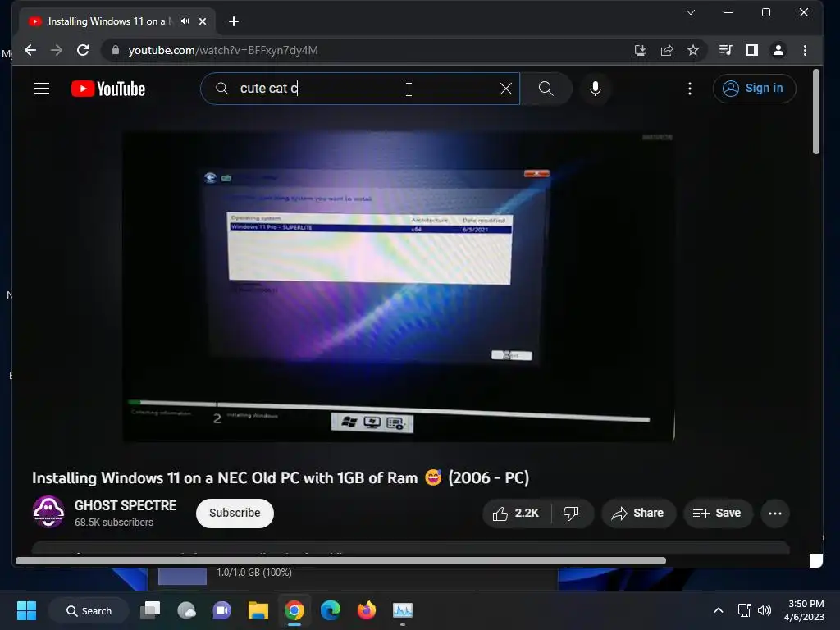This screenshot has width=840, height=630.
Task: Open the GHOST SPECTRE channel avatar
Action: pyautogui.click(x=48, y=512)
